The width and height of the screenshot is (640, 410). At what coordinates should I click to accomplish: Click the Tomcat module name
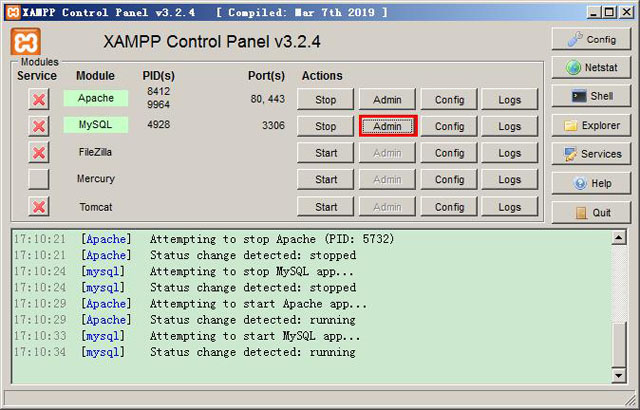tap(96, 207)
